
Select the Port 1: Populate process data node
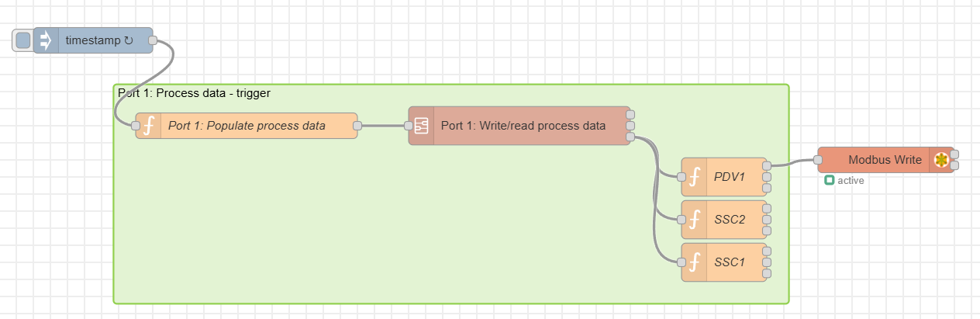tap(247, 126)
